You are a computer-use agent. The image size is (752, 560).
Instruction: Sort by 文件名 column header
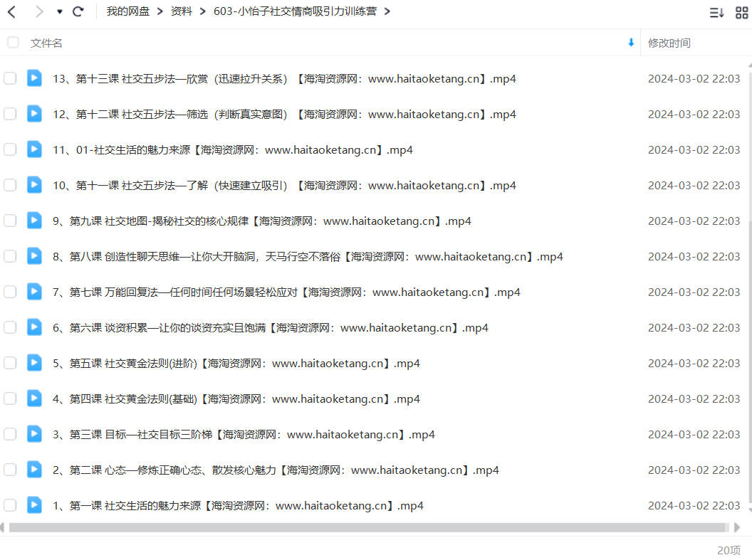46,43
